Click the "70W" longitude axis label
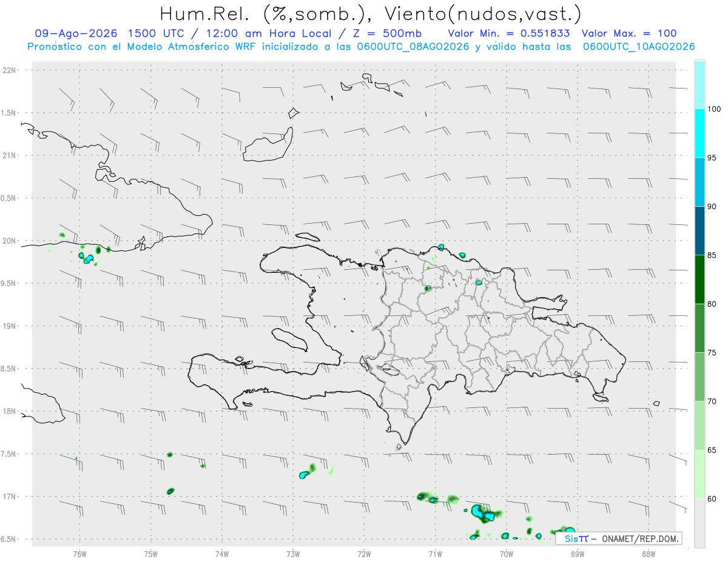The height and width of the screenshot is (562, 728). tap(507, 554)
